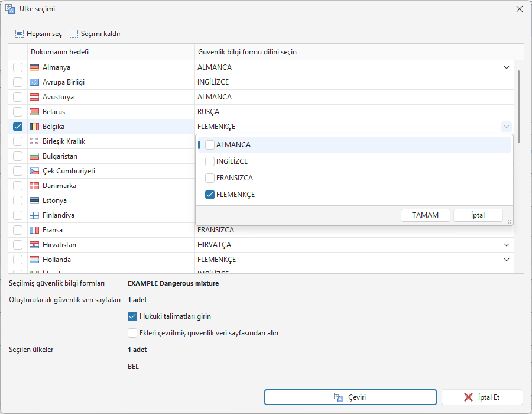Click the Germany flag icon beside Almanya
Viewport: 532px width, 414px height.
point(34,67)
